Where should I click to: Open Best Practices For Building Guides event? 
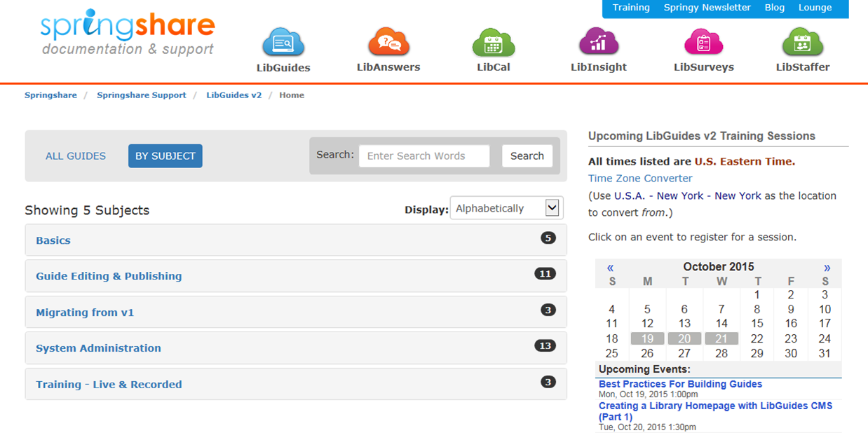680,384
